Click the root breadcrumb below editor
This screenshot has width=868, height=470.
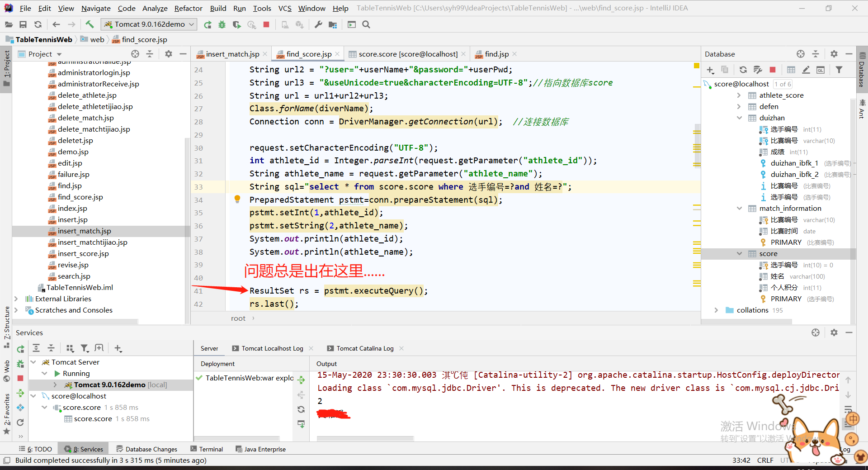pyautogui.click(x=238, y=318)
